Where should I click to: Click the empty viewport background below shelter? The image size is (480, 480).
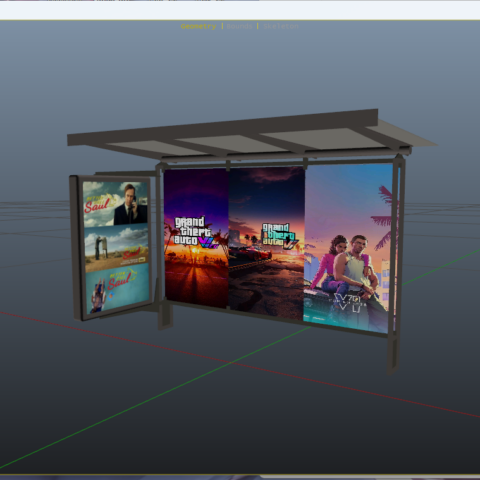pos(240,417)
